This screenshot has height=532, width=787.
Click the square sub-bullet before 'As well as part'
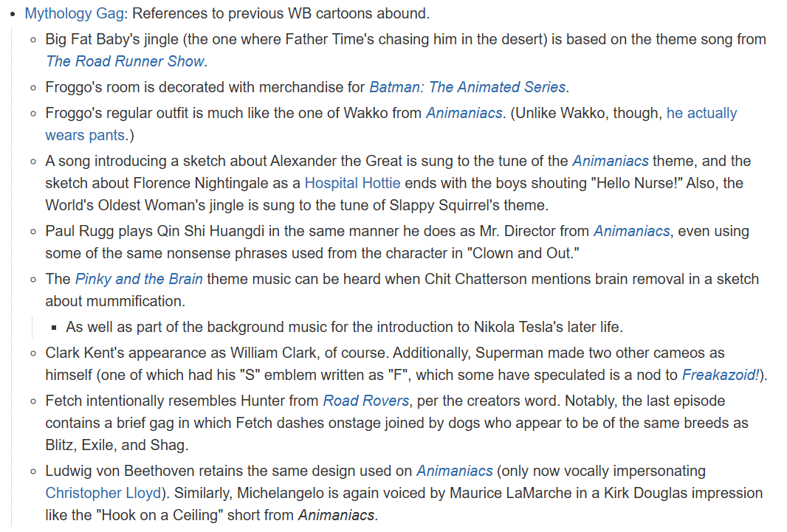54,328
